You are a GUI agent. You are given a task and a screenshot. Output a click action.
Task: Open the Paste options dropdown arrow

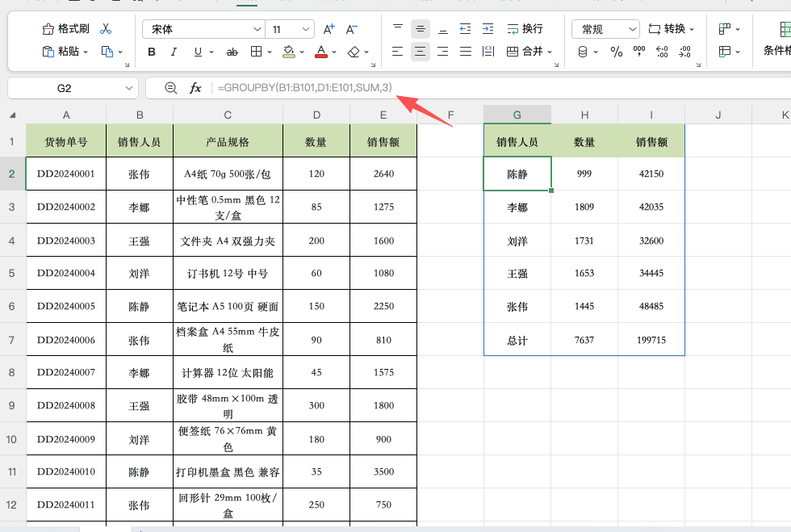[86, 52]
